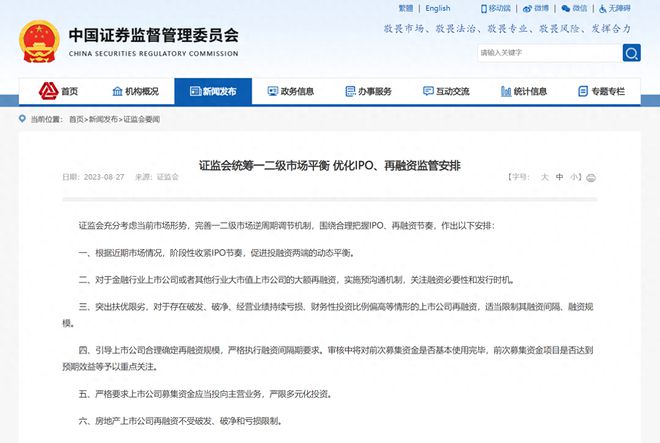Click the blue search magnifier button
Image resolution: width=660 pixels, height=443 pixels.
pyautogui.click(x=631, y=53)
